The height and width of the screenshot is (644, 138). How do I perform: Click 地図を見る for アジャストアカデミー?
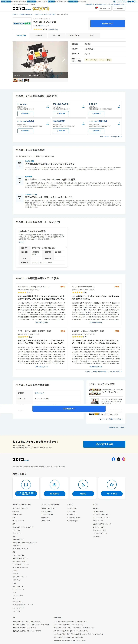(61, 113)
